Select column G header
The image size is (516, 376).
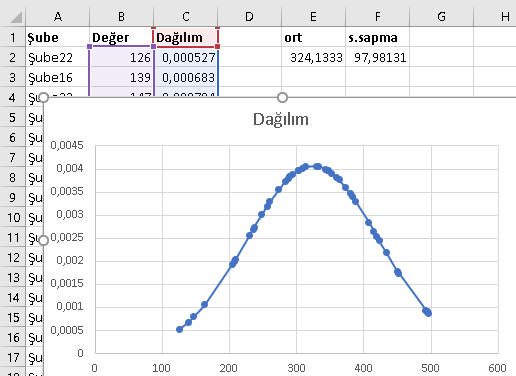[x=441, y=16]
